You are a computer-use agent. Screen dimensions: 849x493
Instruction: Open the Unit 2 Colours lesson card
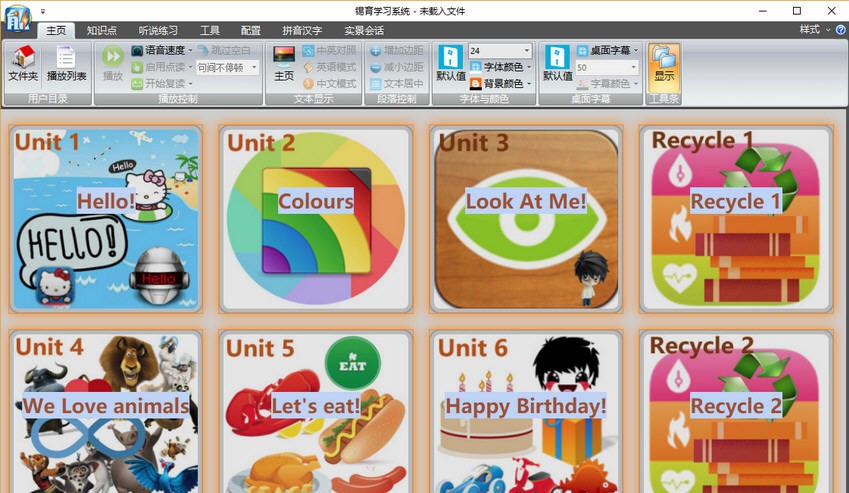point(316,219)
